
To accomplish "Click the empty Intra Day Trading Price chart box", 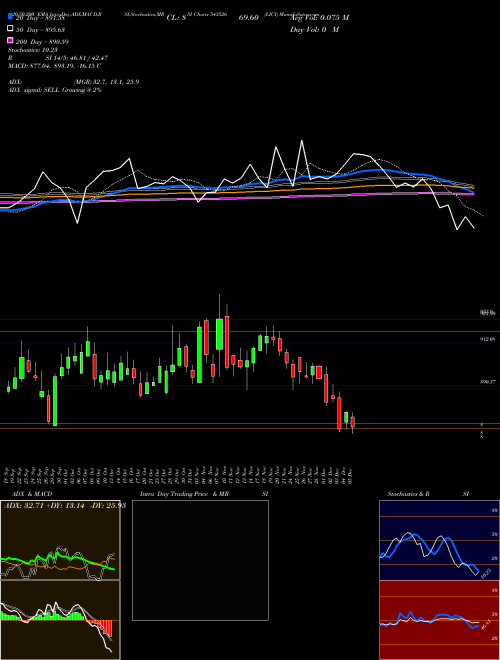I will pyautogui.click(x=200, y=560).
